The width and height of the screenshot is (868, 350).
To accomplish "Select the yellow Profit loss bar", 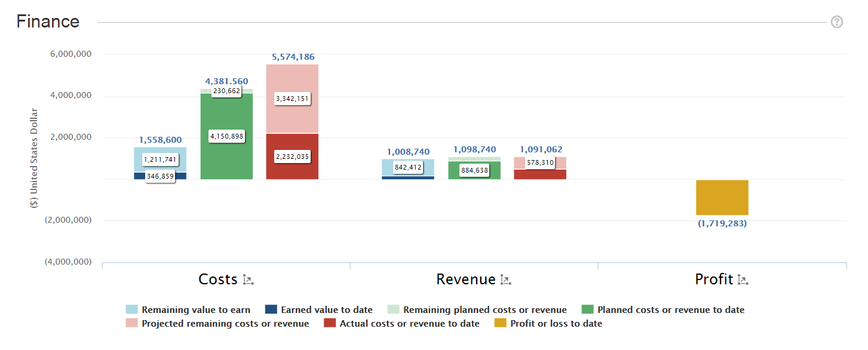I will click(x=722, y=197).
